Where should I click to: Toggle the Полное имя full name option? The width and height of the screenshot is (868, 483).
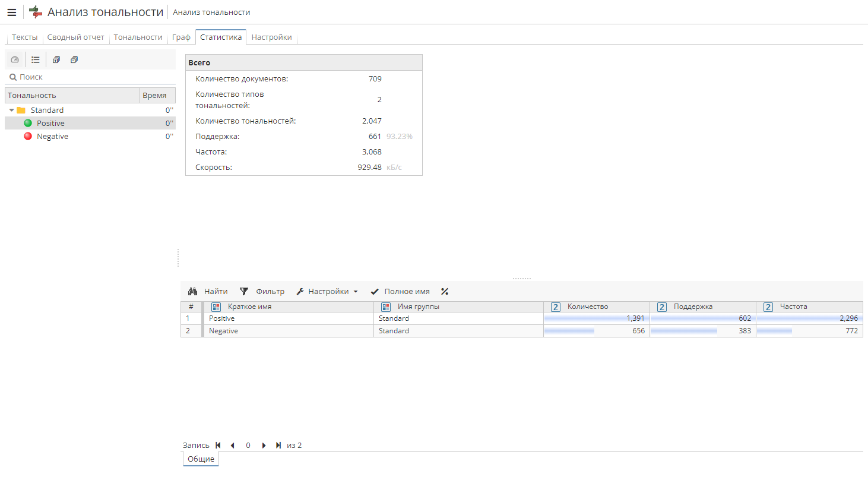point(400,292)
